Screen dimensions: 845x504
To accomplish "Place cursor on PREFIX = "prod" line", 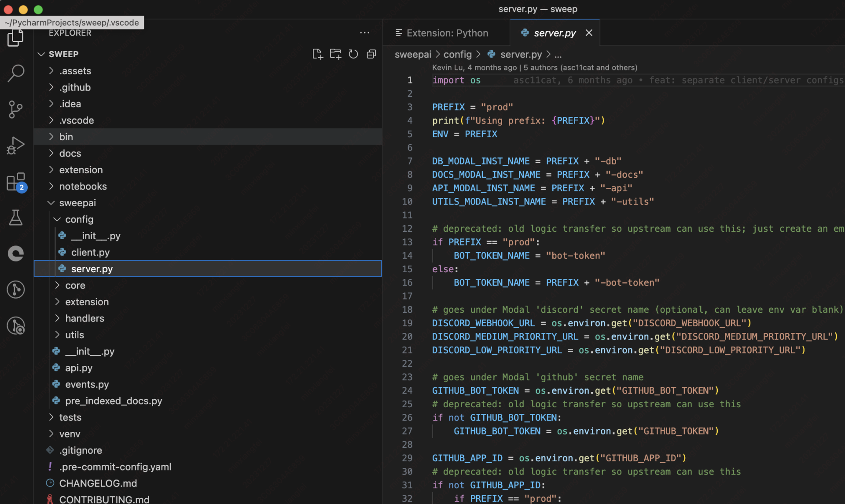I will pyautogui.click(x=473, y=107).
